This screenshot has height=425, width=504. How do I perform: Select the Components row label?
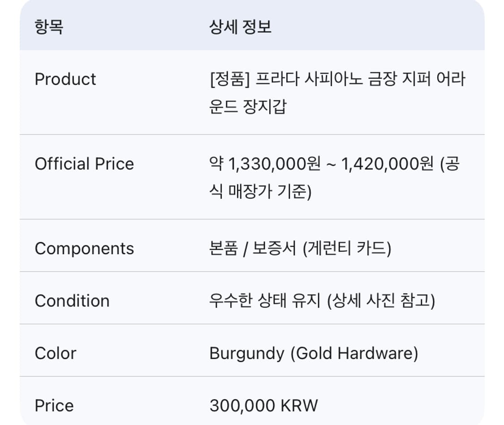[84, 248]
